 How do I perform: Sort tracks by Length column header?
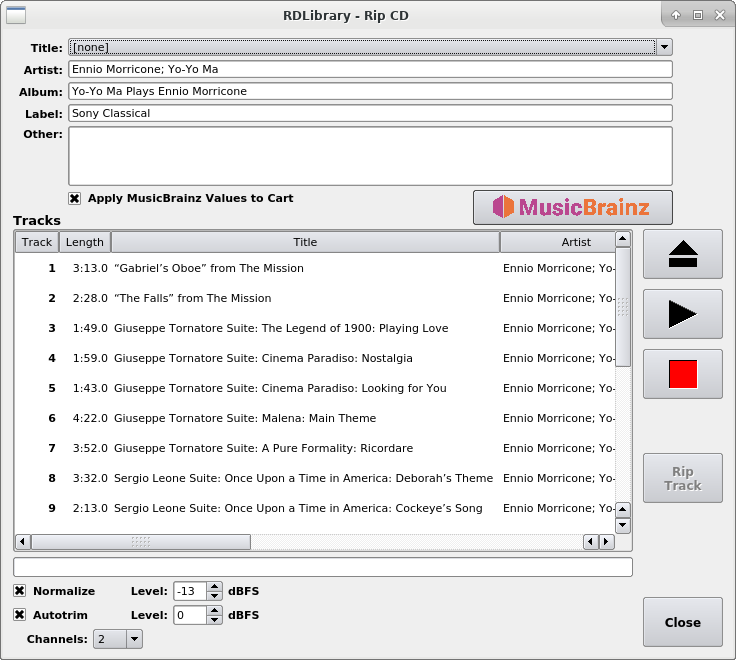(85, 242)
